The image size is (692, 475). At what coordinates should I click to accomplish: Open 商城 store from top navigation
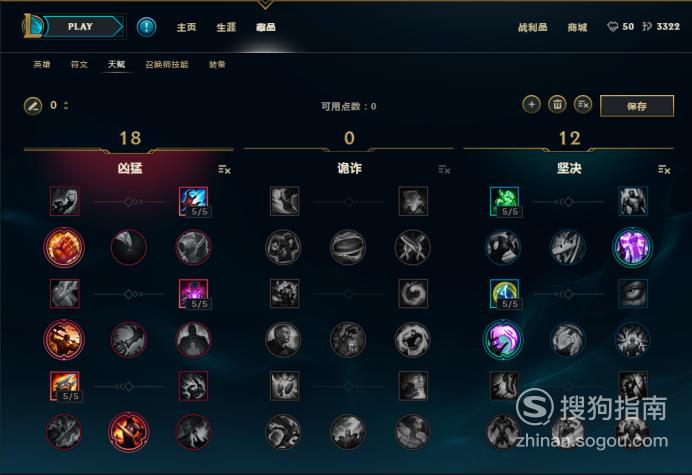coord(577,27)
